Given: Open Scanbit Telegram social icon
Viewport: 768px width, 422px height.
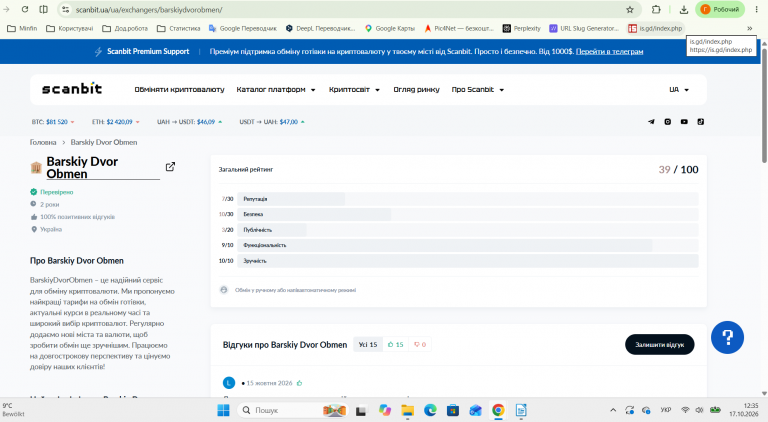Looking at the screenshot, I should 651,122.
